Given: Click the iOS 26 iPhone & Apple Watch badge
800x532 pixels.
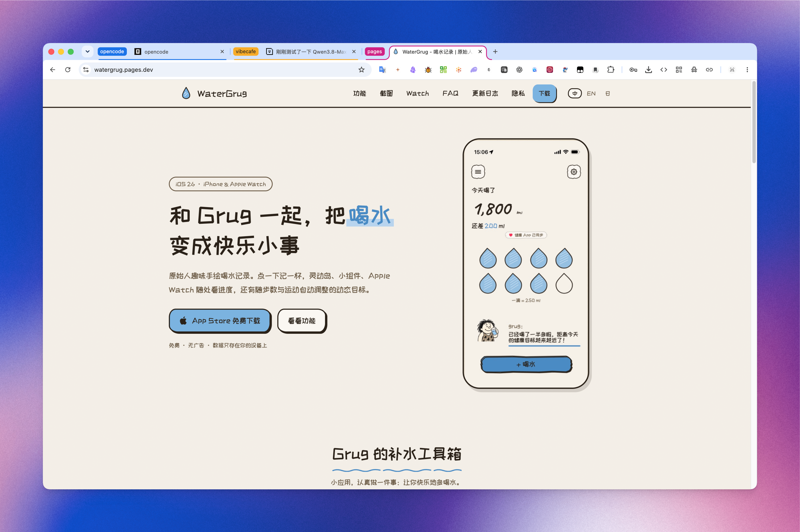Looking at the screenshot, I should point(220,184).
